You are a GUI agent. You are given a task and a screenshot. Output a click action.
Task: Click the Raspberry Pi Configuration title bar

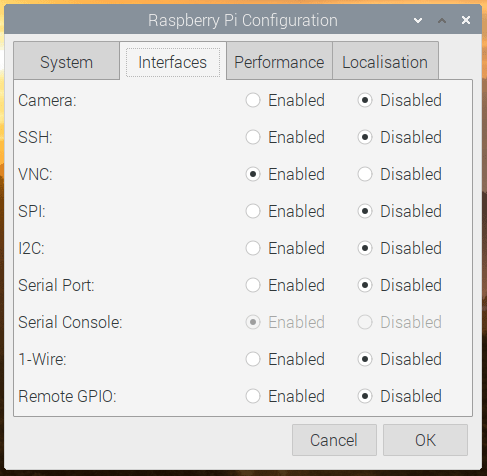pos(243,20)
